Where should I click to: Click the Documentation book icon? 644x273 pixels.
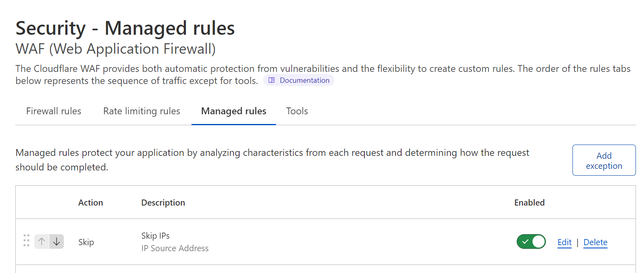271,80
